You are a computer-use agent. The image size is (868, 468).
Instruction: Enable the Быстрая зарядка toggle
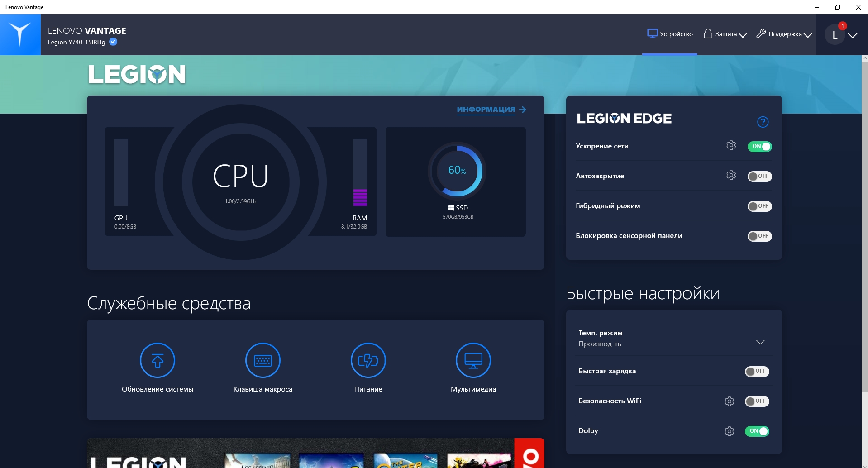[757, 371]
